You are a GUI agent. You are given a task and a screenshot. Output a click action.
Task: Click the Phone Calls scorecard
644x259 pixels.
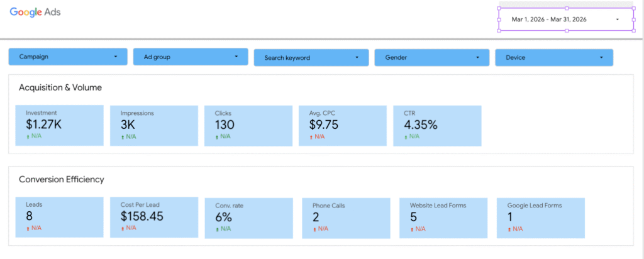coord(346,218)
